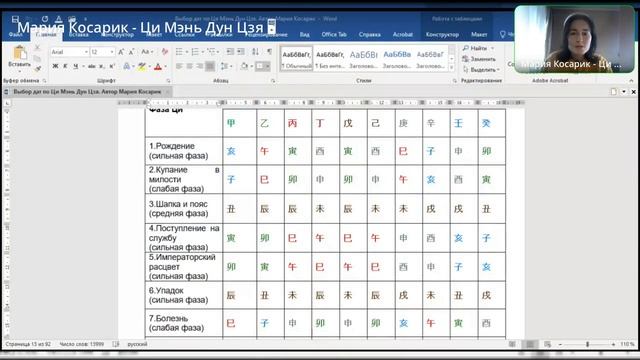640x360 pixels.
Task: Adjust the zoom slider handle
Action: pos(587,344)
